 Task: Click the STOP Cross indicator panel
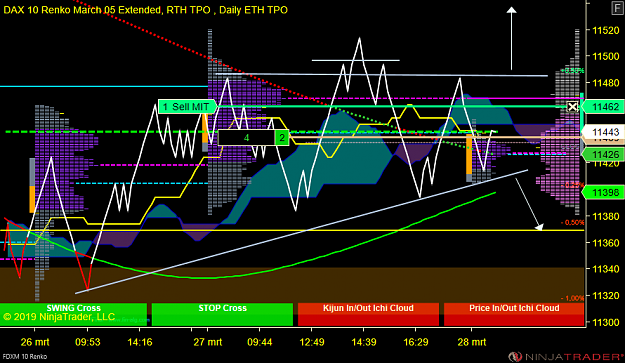(222, 314)
